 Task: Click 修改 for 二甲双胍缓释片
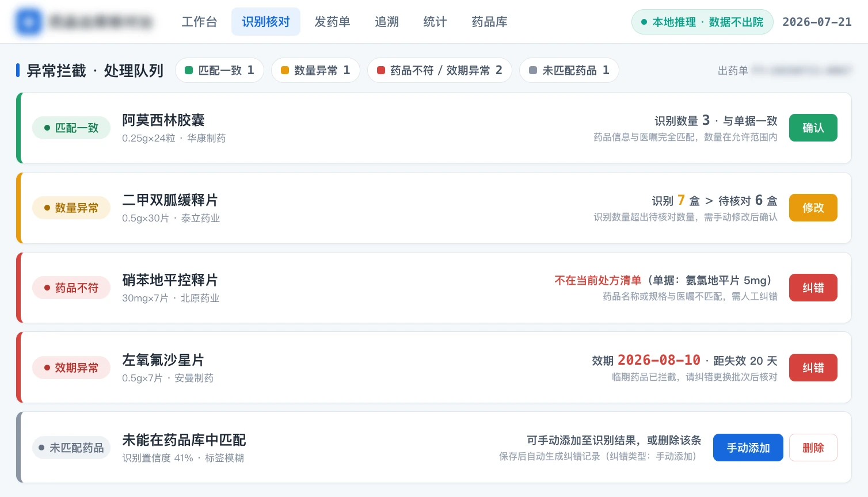[813, 208]
